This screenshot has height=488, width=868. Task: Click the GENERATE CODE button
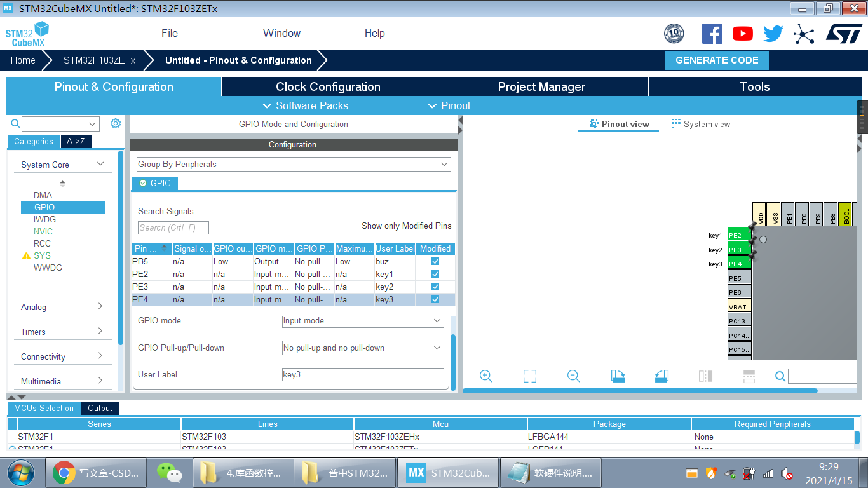pos(717,60)
